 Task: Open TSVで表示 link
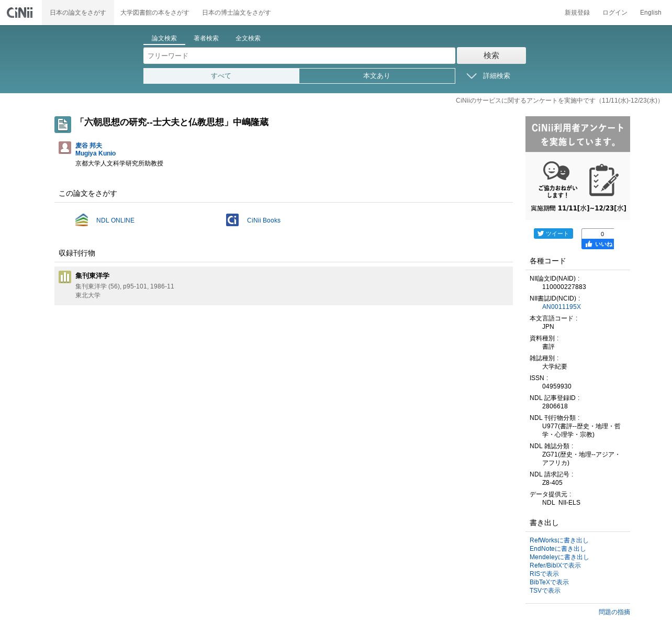[x=545, y=591]
